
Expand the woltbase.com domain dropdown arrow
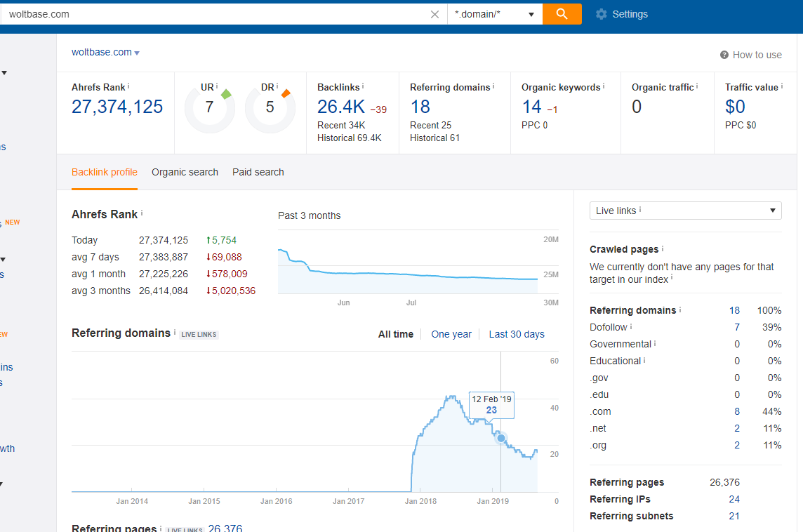pos(137,53)
